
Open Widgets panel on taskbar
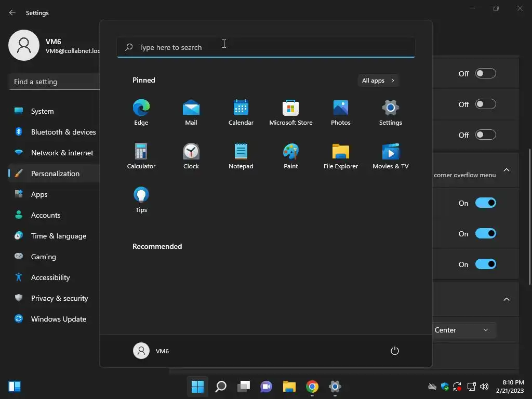15,387
